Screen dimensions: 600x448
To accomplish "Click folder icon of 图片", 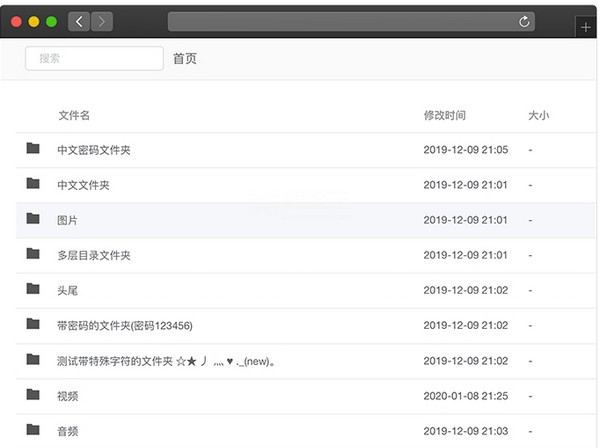I will click(x=33, y=218).
